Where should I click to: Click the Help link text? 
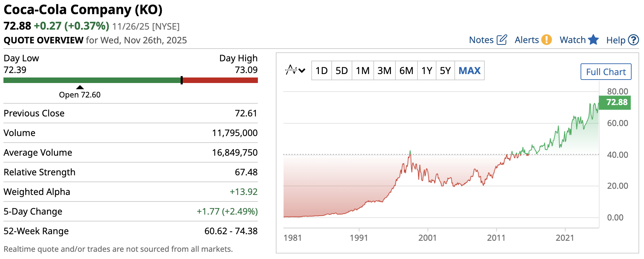pyautogui.click(x=616, y=41)
